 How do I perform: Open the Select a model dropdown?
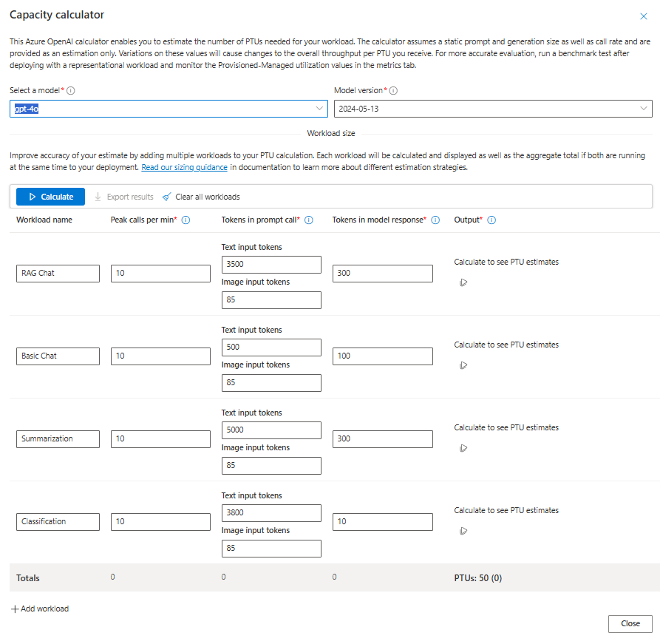(x=169, y=109)
